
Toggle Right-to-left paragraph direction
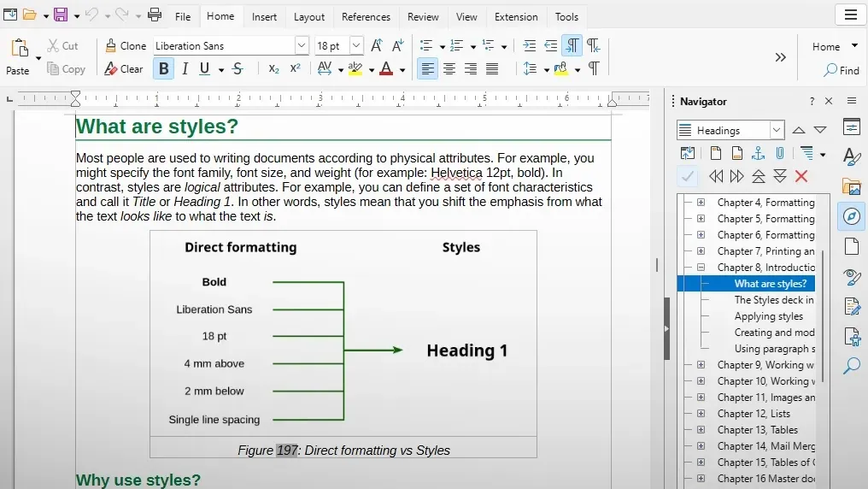coord(594,45)
